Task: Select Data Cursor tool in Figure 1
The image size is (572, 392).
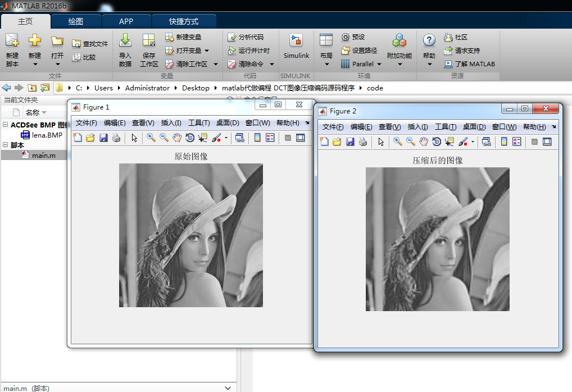Action: pos(203,138)
